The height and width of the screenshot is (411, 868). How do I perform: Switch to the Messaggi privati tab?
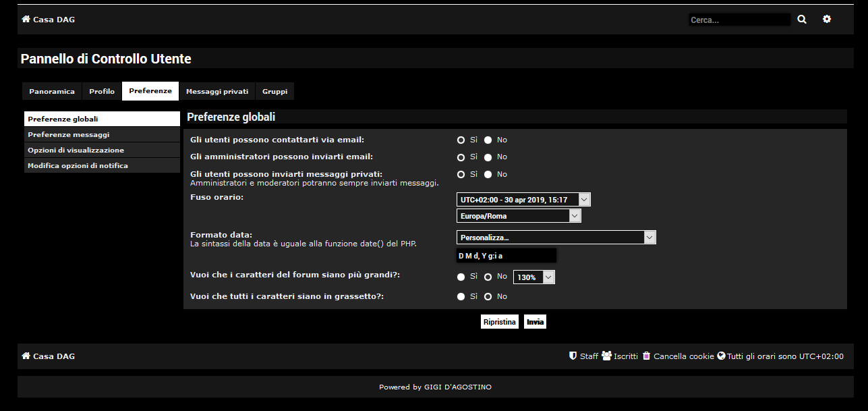(216, 90)
